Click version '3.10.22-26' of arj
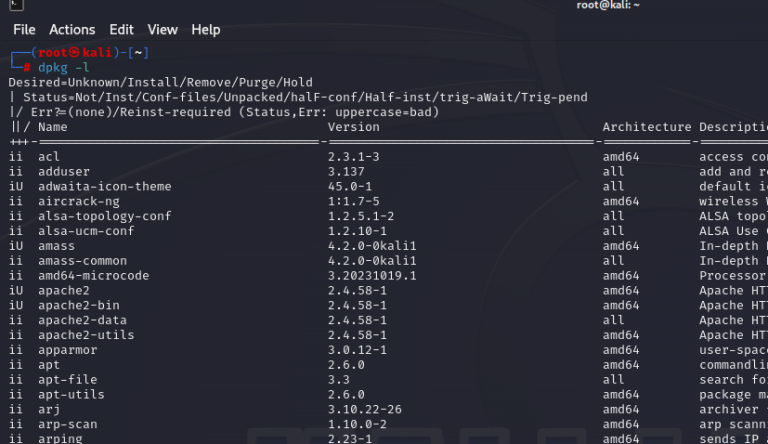This screenshot has height=444, width=768. click(x=365, y=410)
